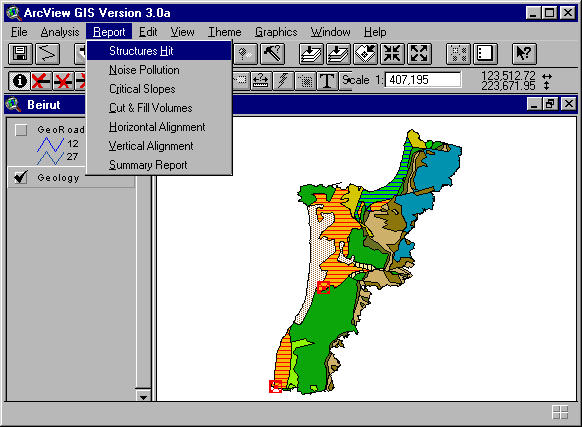
Task: Choose Noise Pollution report
Action: (159, 70)
